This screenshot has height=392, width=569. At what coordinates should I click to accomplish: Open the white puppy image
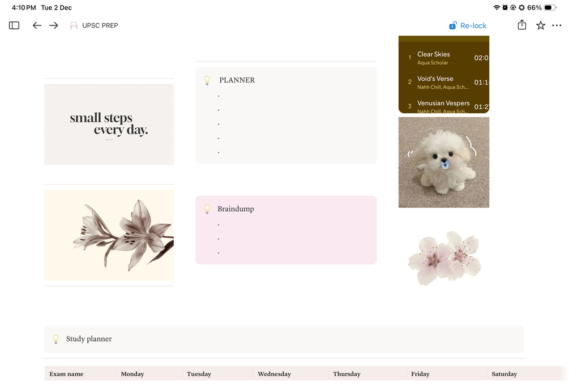444,162
